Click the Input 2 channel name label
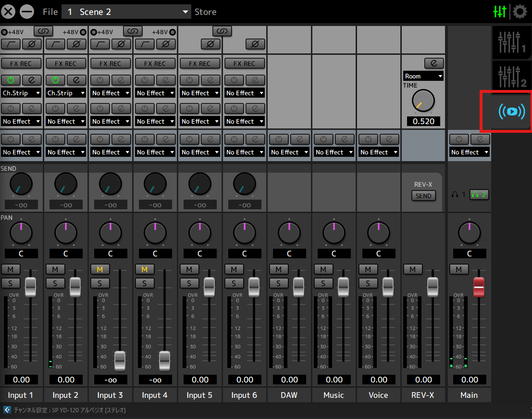 click(65, 395)
